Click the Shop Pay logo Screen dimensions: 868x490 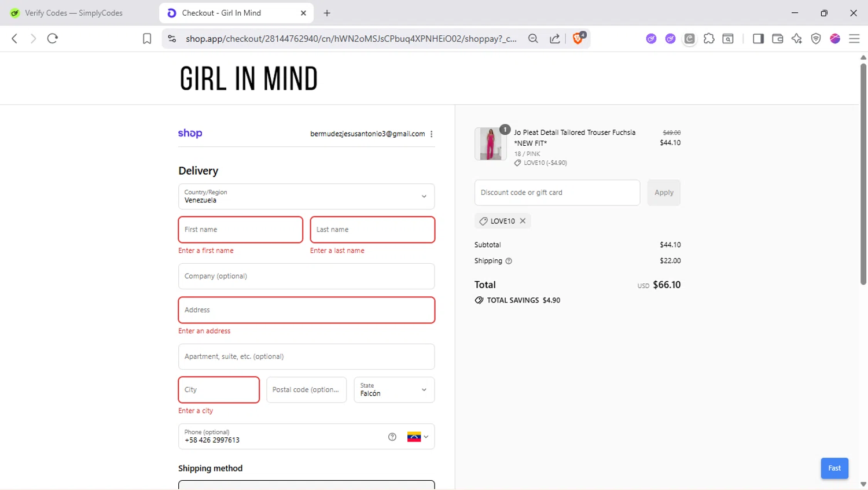(x=190, y=133)
